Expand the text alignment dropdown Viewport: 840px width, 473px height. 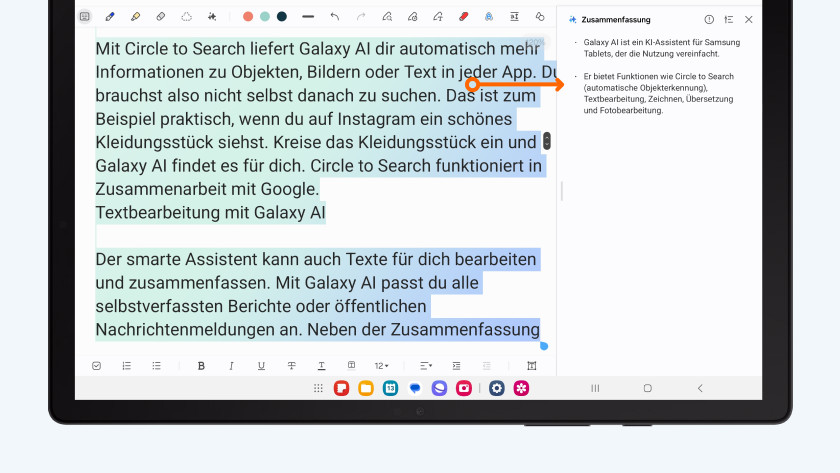[x=425, y=366]
